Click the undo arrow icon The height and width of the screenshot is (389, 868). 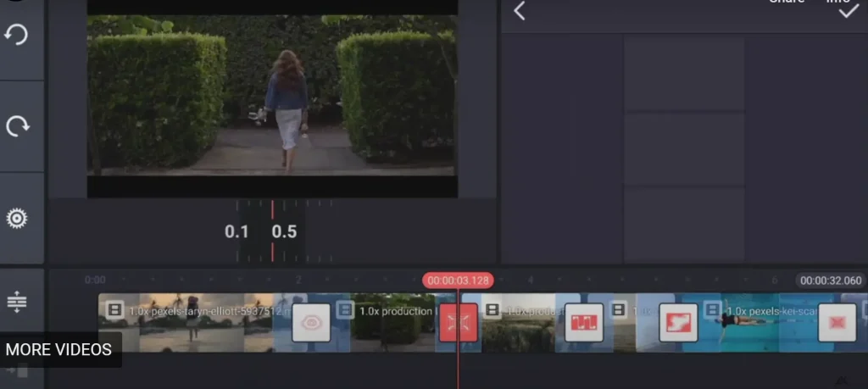pyautogui.click(x=17, y=35)
